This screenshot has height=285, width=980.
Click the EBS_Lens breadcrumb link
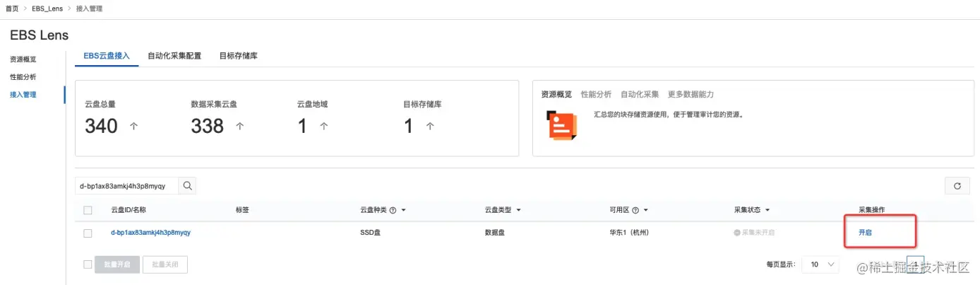point(46,8)
